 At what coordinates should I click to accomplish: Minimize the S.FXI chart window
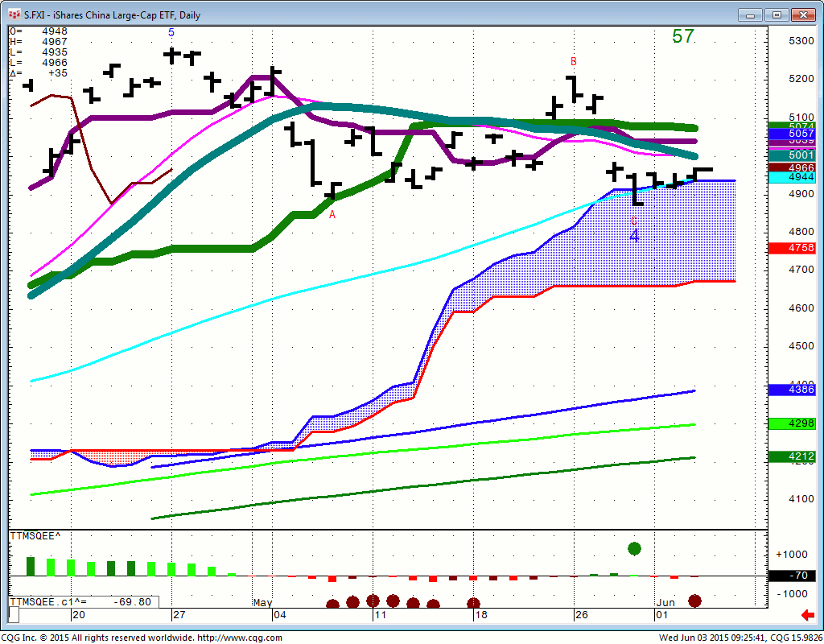(x=750, y=14)
